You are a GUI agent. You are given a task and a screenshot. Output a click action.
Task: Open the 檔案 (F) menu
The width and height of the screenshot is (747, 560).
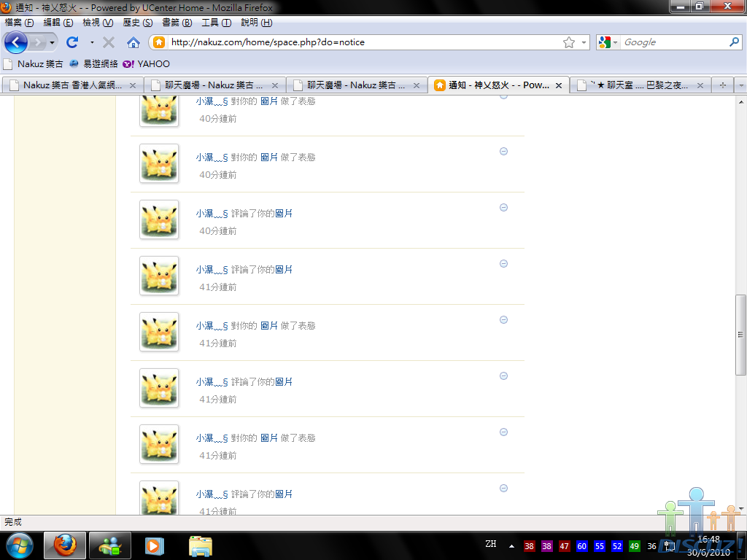tap(19, 23)
